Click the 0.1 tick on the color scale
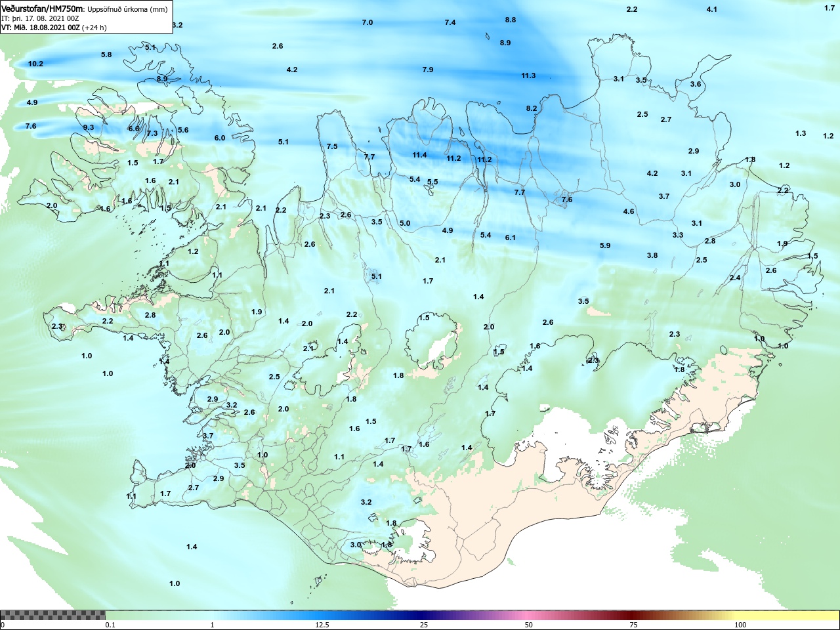Viewport: 840px width, 630px height. point(111,625)
